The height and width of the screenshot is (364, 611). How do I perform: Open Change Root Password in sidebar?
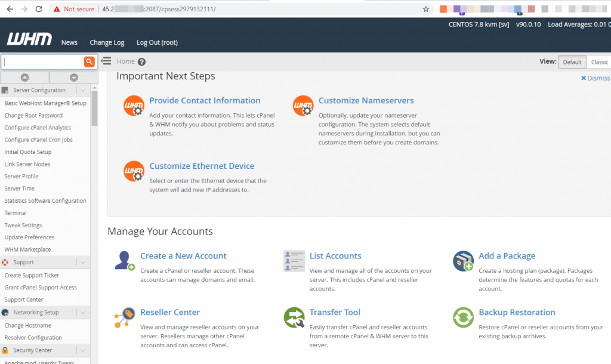point(33,115)
